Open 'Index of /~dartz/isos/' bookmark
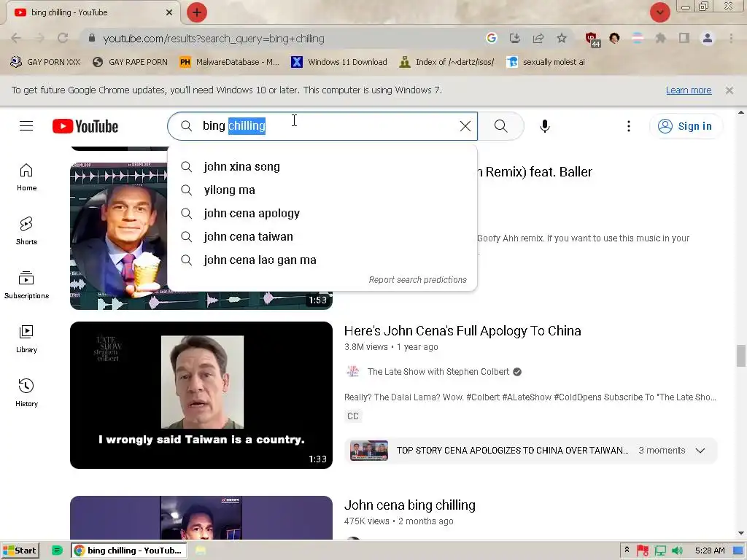Image resolution: width=747 pixels, height=560 pixels. coord(447,62)
